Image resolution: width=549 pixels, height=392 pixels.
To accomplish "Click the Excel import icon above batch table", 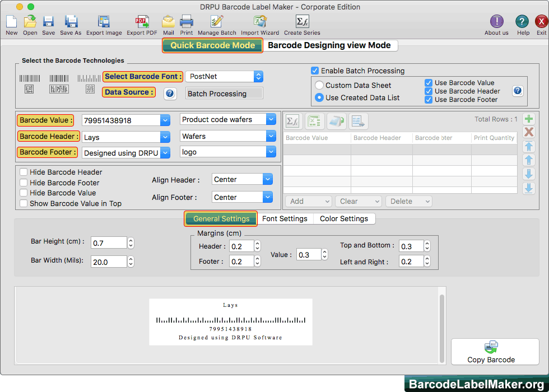I will pos(314,121).
